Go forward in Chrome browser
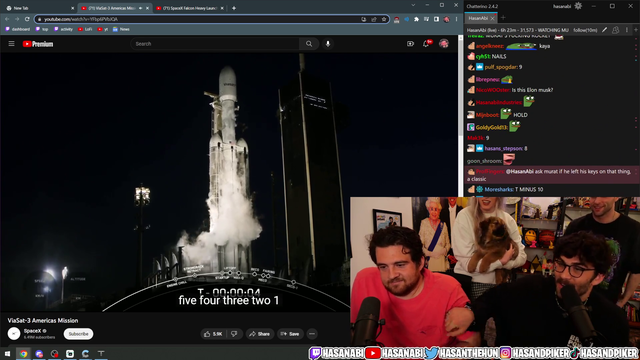This screenshot has width=640, height=360. (x=17, y=19)
